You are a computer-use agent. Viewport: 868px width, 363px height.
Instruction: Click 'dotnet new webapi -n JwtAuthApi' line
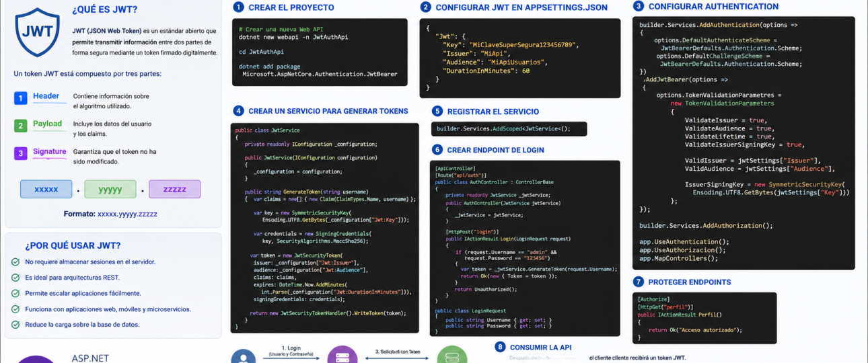293,38
